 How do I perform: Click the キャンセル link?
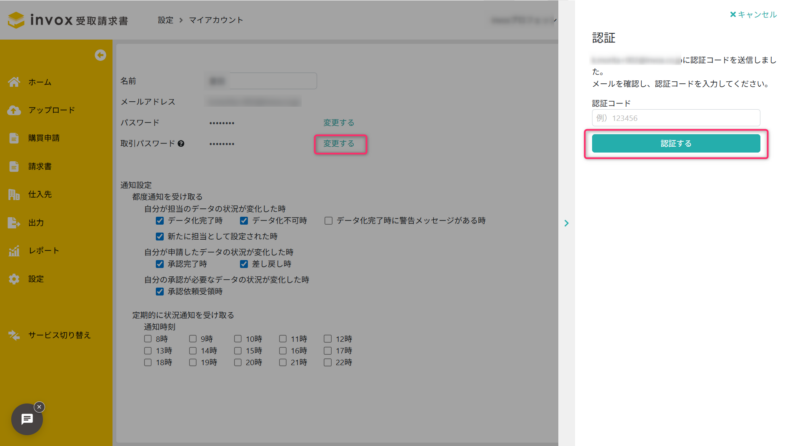[753, 15]
